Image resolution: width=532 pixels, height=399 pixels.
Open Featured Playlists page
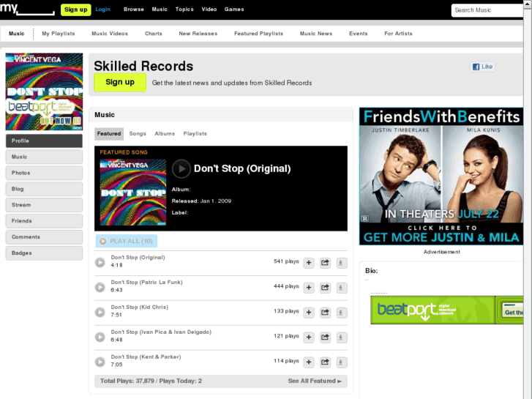point(258,34)
